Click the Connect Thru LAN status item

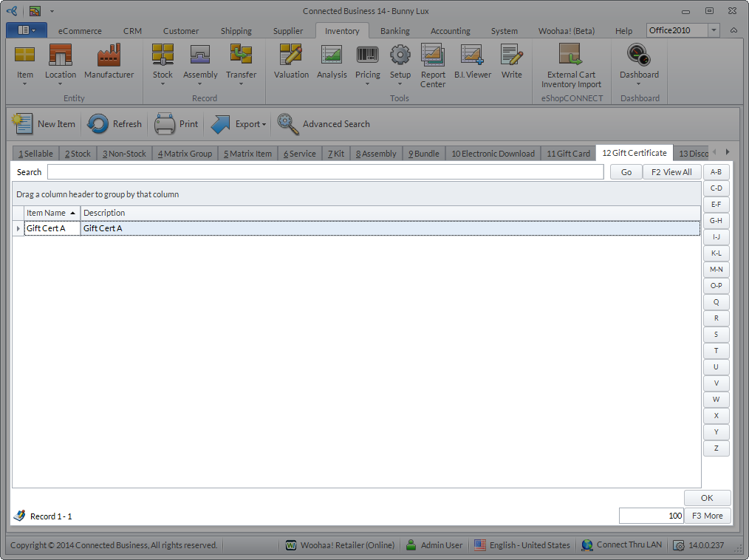(622, 544)
